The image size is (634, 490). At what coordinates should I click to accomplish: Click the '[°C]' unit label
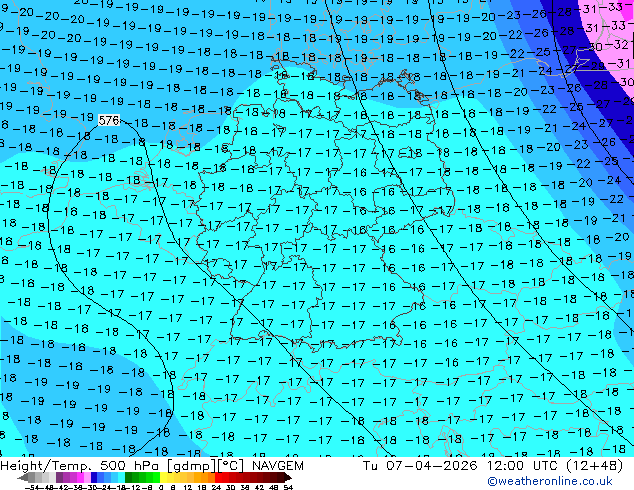231,466
